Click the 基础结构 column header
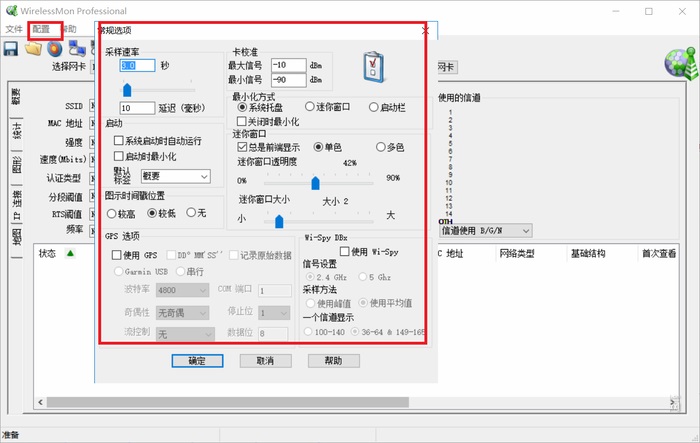The height and width of the screenshot is (443, 700). tap(588, 254)
